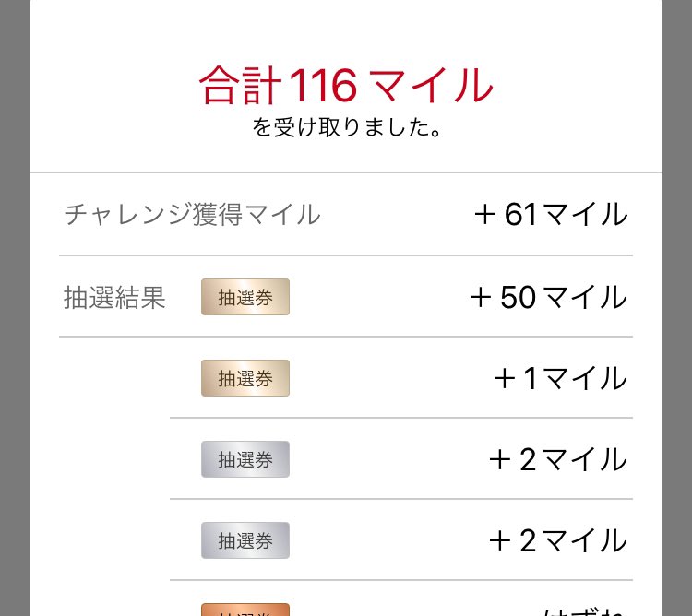Click the 合計 characters in the heading
Image resolution: width=692 pixels, height=616 pixels.
click(240, 85)
